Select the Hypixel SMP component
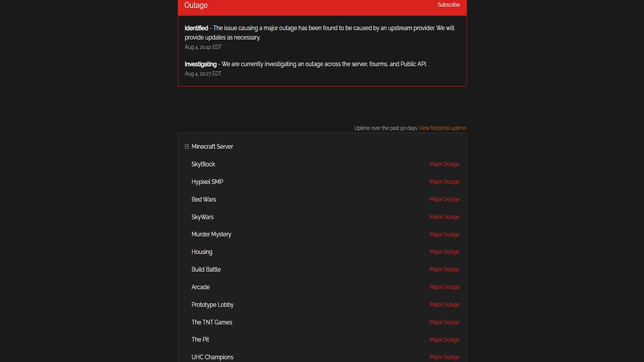 tap(207, 181)
